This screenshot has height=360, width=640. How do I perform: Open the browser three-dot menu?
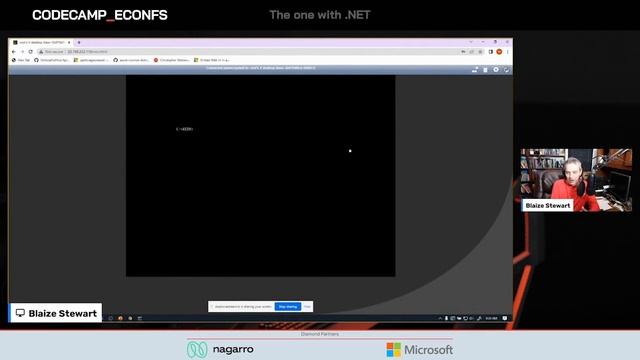(508, 52)
